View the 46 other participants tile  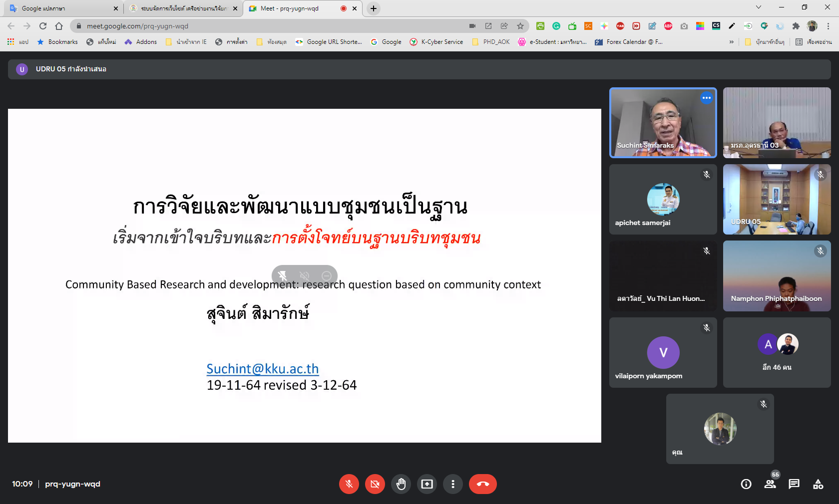[777, 353]
